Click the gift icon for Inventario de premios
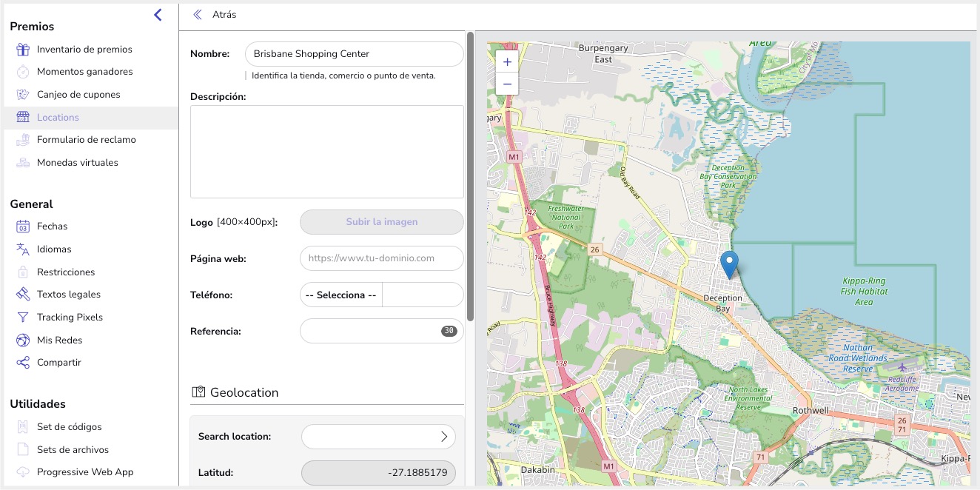 click(x=23, y=50)
